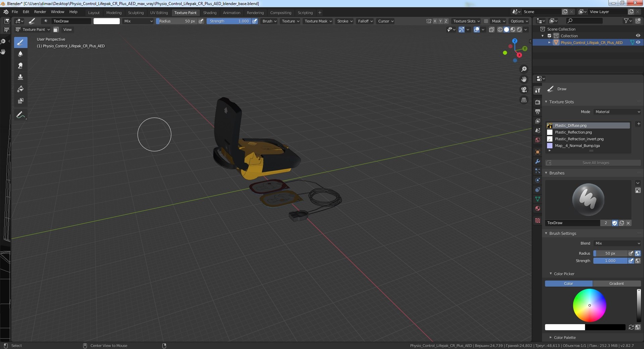The image size is (644, 349).
Task: Hide Physio_Control_Lifepak_CR_Plus_AED object in outliner
Action: click(x=638, y=43)
